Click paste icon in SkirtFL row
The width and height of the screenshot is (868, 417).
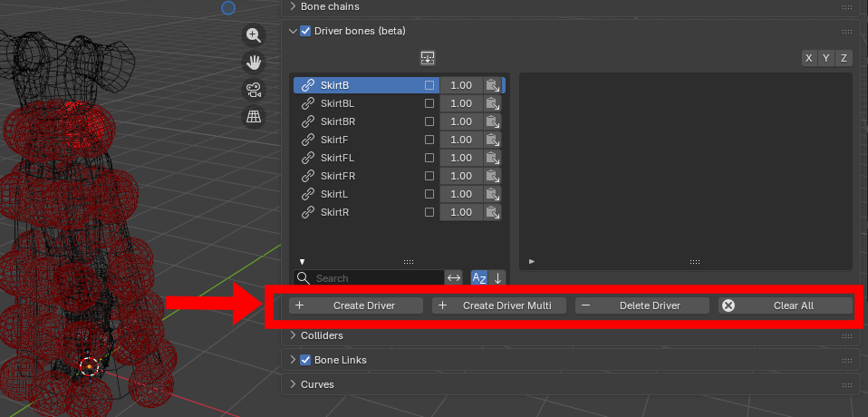492,158
